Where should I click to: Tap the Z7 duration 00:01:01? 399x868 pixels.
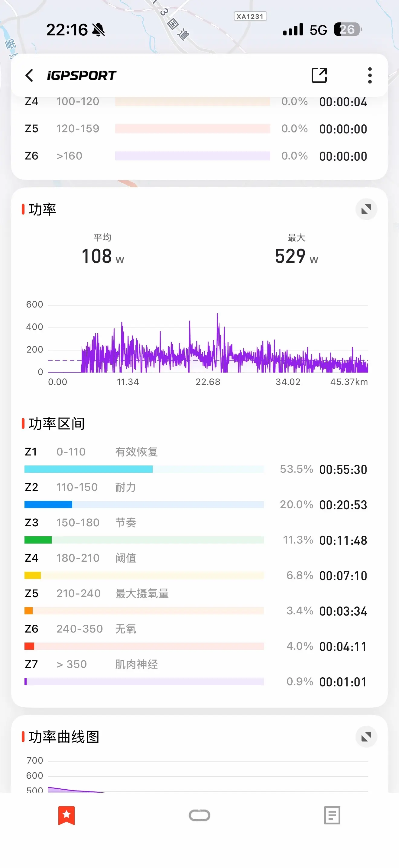click(343, 682)
